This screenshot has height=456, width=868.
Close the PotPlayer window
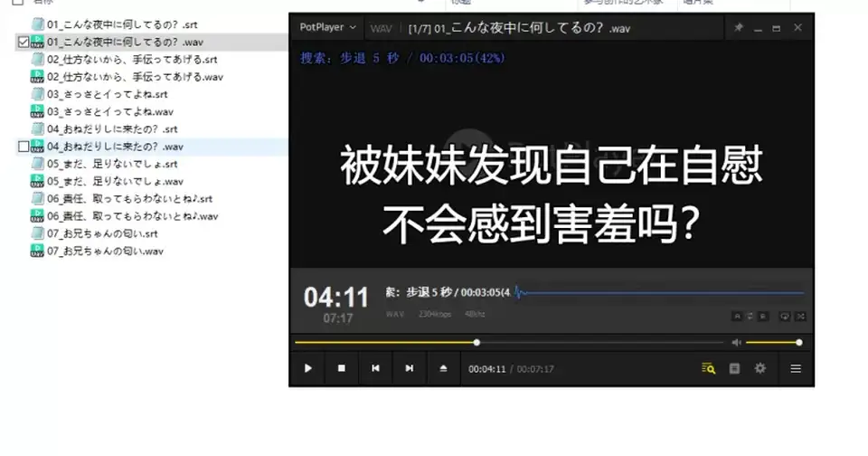[x=797, y=27]
